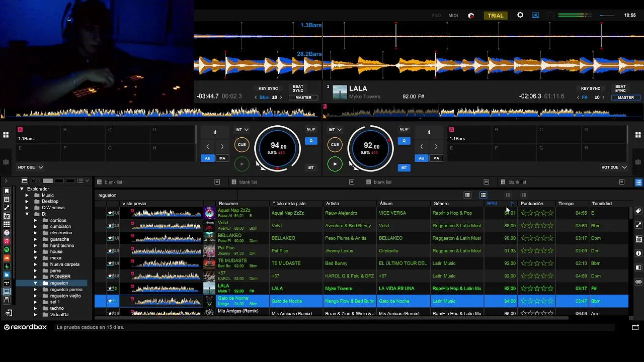Image resolution: width=644 pixels, height=362 pixels.
Task: Expand the Music folder node
Action: (x=27, y=195)
